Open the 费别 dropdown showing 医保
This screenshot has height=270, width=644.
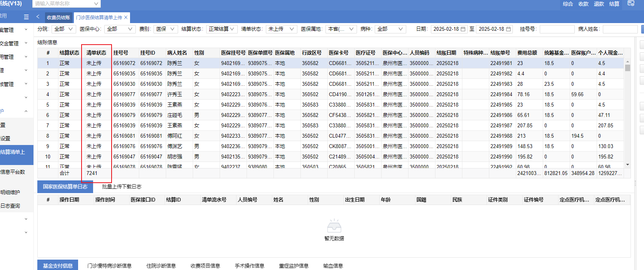[x=165, y=29]
